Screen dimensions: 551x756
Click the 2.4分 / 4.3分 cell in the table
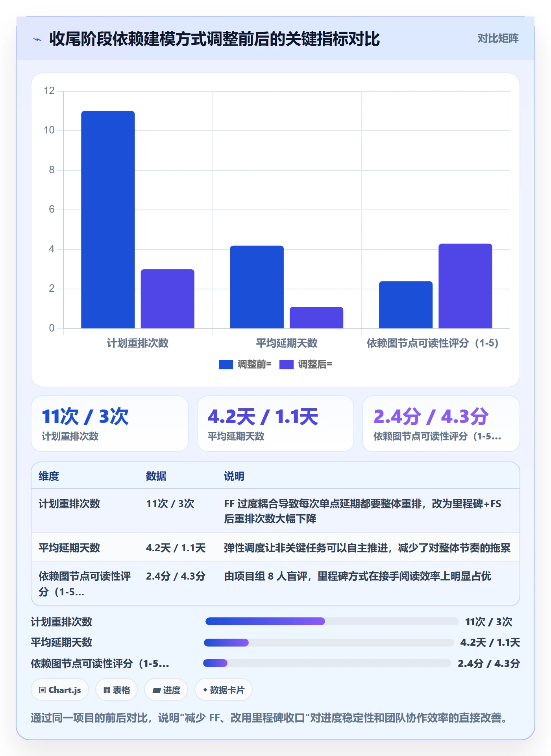click(176, 576)
